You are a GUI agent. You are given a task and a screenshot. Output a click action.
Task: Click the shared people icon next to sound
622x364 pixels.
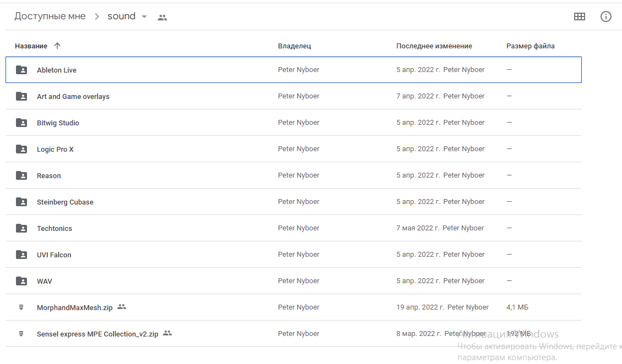click(x=162, y=18)
